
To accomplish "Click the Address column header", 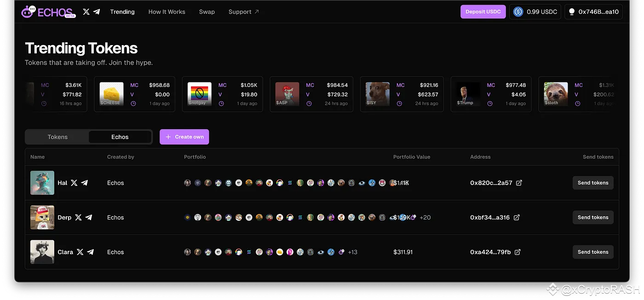I will 480,157.
